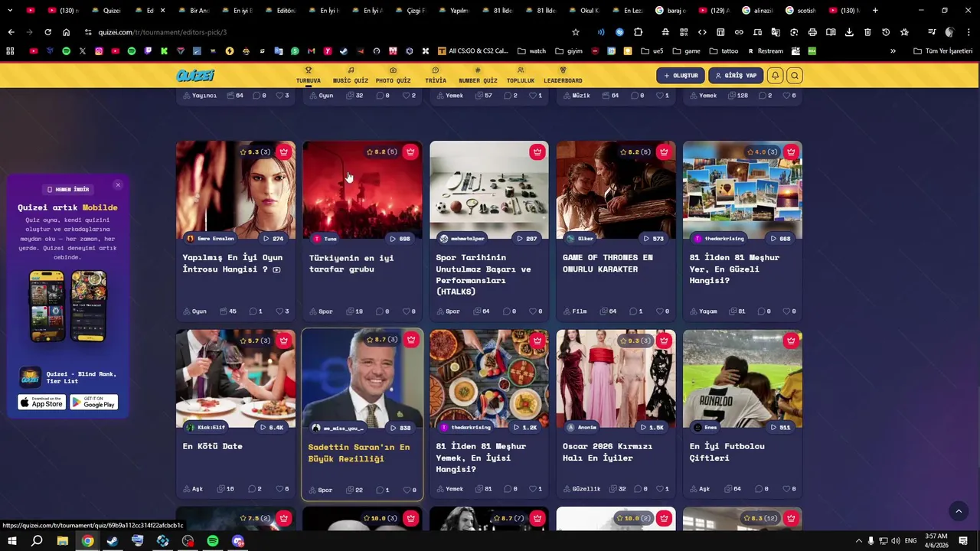980x551 pixels.
Task: Open the Number Quiz tab
Action: tap(478, 75)
